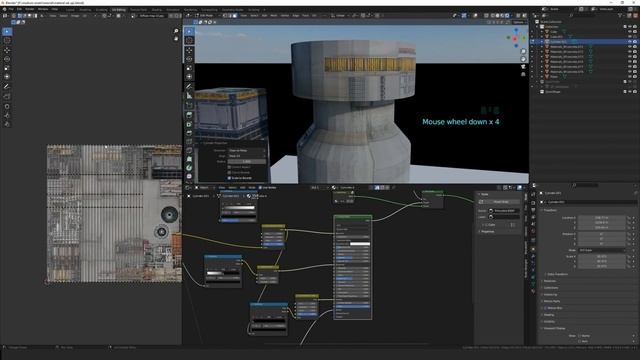Open the Mesh menu in viewport header
Image resolution: width=640 pixels, height=360 pixels.
pyautogui.click(x=274, y=16)
